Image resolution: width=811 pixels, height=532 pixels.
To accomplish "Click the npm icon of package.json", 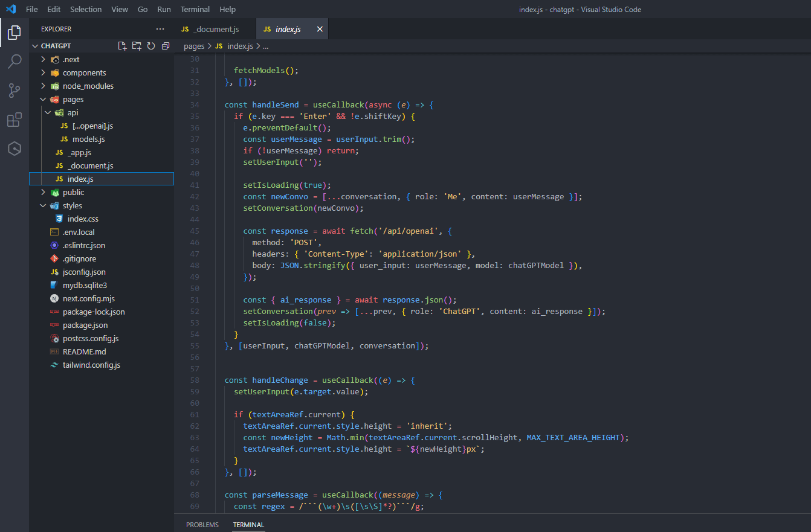I will pos(54,325).
